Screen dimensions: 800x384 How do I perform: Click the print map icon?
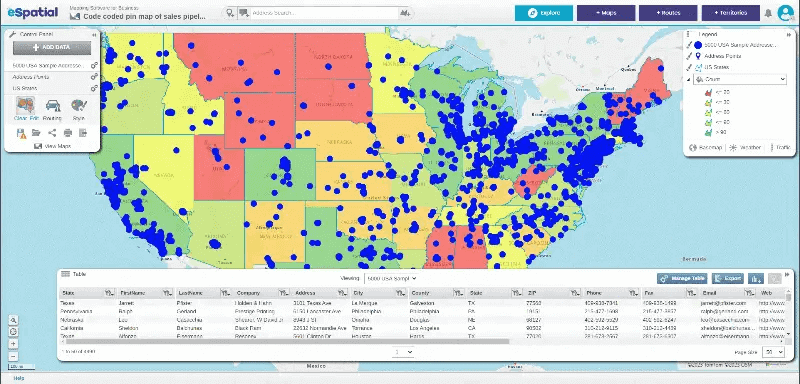68,133
